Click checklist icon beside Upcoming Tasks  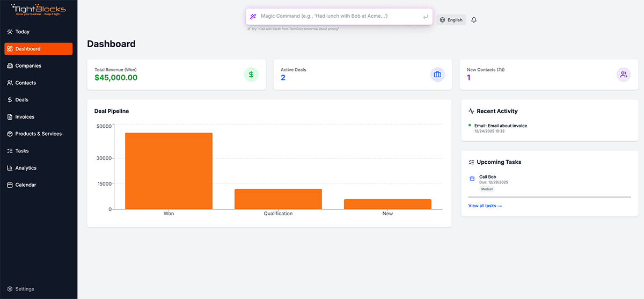point(471,162)
